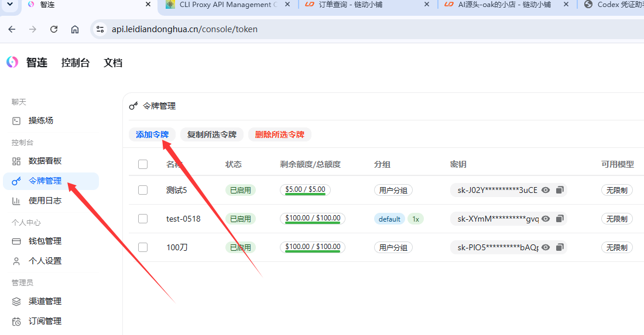644x335 pixels.
Task: Reveal the 测试5 key with eye icon
Action: [x=546, y=190]
